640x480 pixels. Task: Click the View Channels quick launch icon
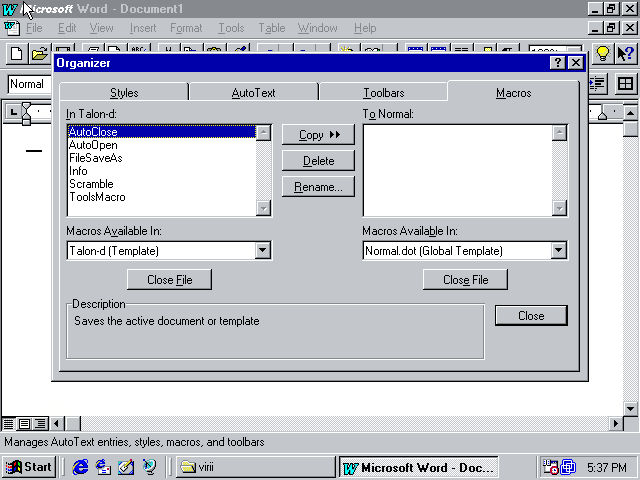[x=149, y=467]
